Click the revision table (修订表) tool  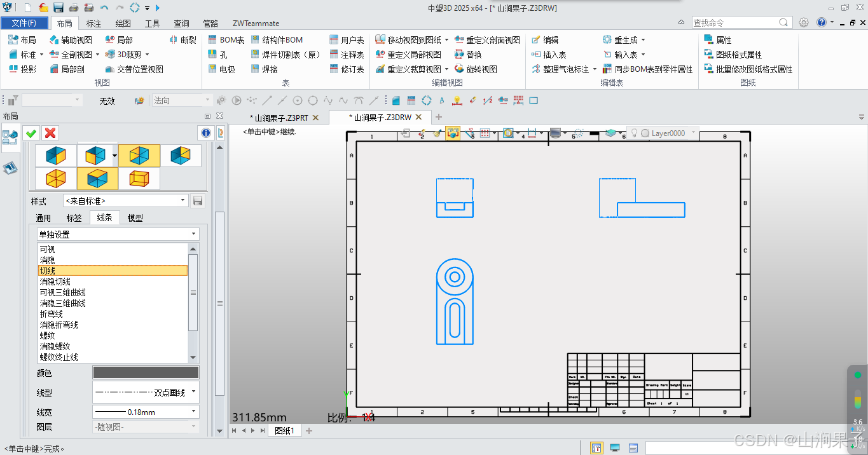pos(347,69)
